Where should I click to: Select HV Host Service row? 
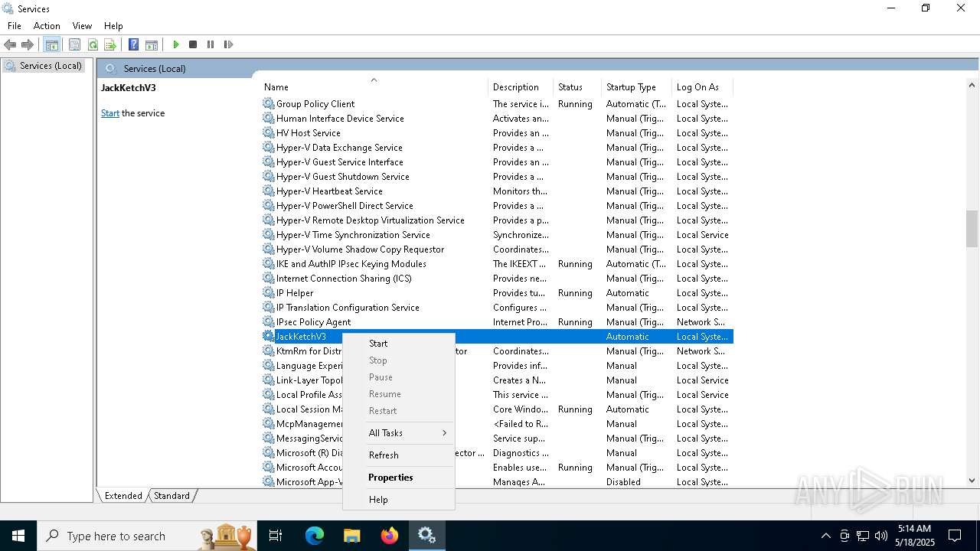point(497,133)
